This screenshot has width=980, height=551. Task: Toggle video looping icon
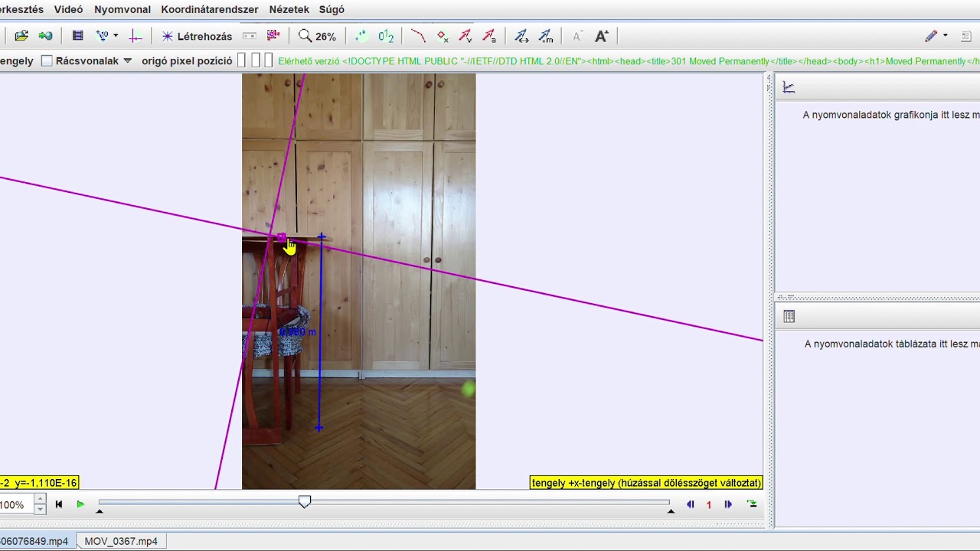click(752, 504)
